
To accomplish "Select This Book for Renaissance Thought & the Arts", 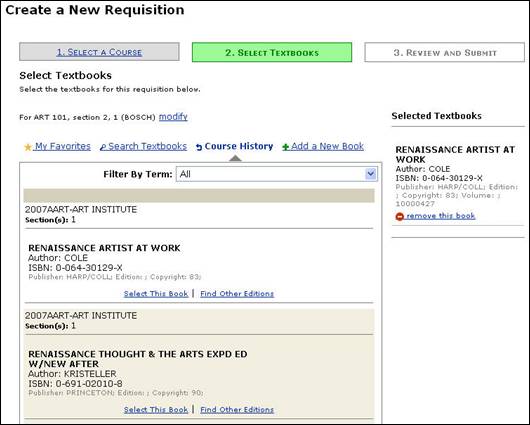I will 156,409.
